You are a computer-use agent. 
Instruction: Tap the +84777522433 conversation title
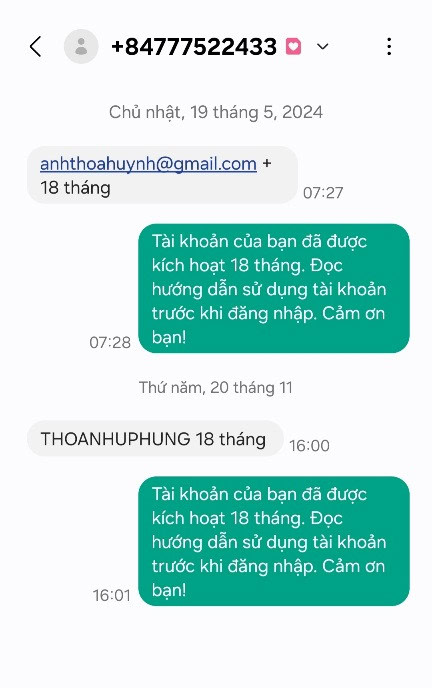[x=194, y=47]
